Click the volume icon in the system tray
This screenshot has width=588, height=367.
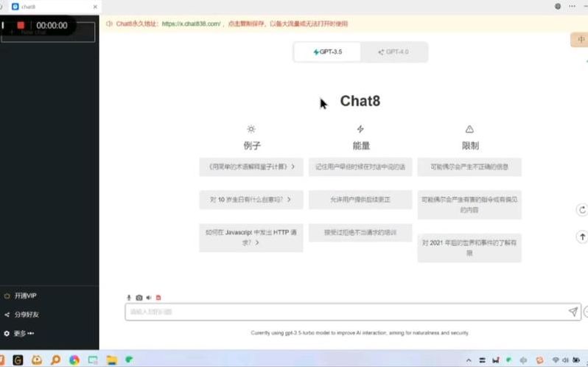click(x=565, y=360)
